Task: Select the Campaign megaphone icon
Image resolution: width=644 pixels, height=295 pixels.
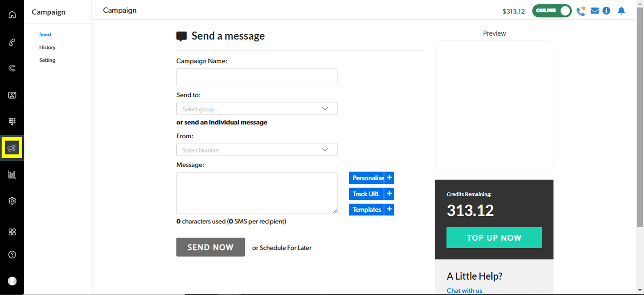Action: pos(12,148)
